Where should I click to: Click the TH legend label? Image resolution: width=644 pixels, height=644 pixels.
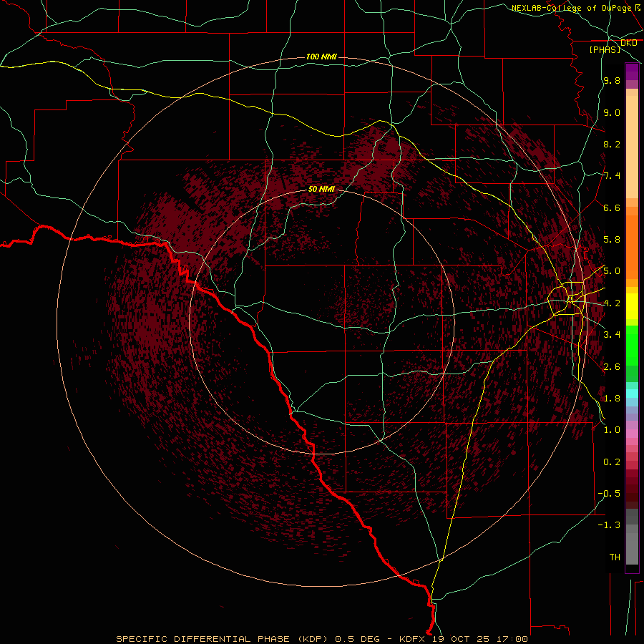pos(615,557)
